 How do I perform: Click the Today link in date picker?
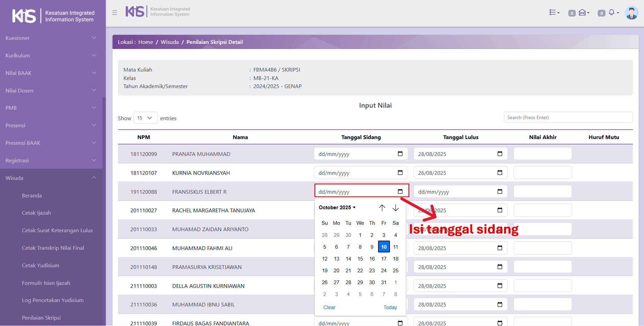coord(390,307)
